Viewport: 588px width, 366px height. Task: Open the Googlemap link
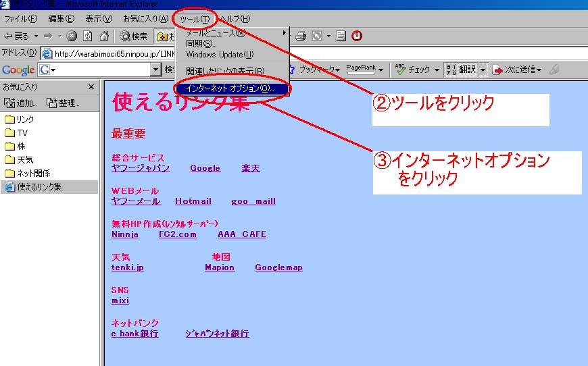coord(278,267)
